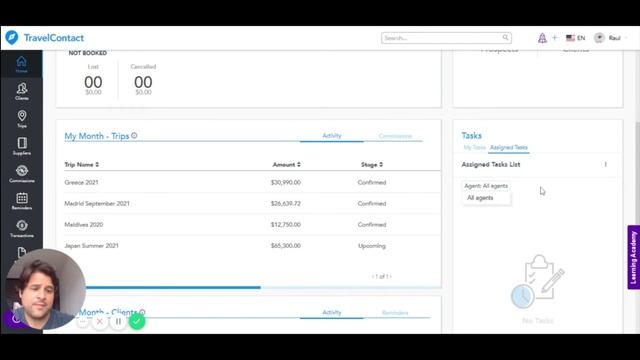The image size is (640, 360).
Task: Sort table by Stage
Action: tap(372, 164)
